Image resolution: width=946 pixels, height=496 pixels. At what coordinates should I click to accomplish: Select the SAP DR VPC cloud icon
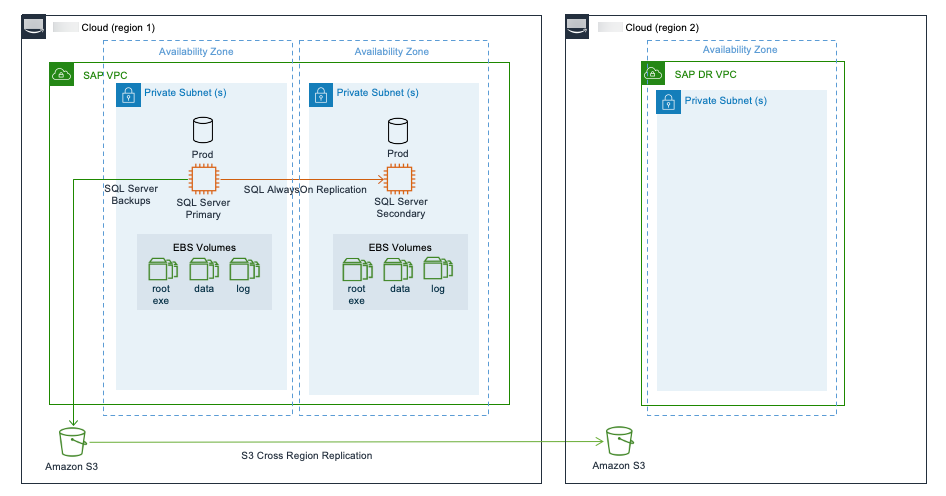click(654, 73)
